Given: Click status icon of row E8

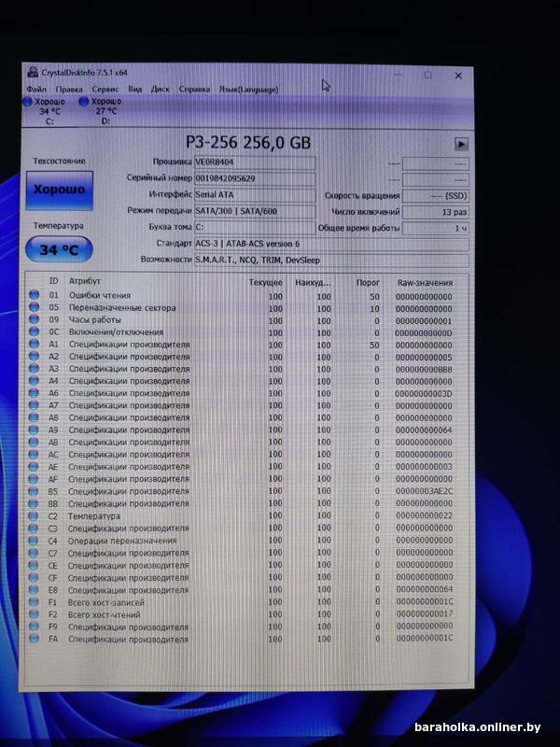Looking at the screenshot, I should click(x=34, y=590).
